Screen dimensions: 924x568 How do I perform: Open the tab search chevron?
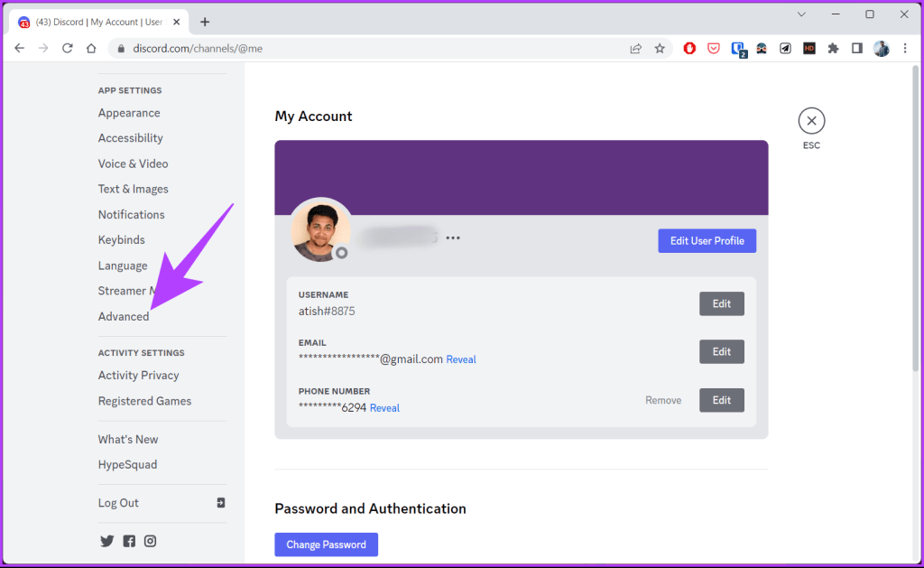coord(801,14)
